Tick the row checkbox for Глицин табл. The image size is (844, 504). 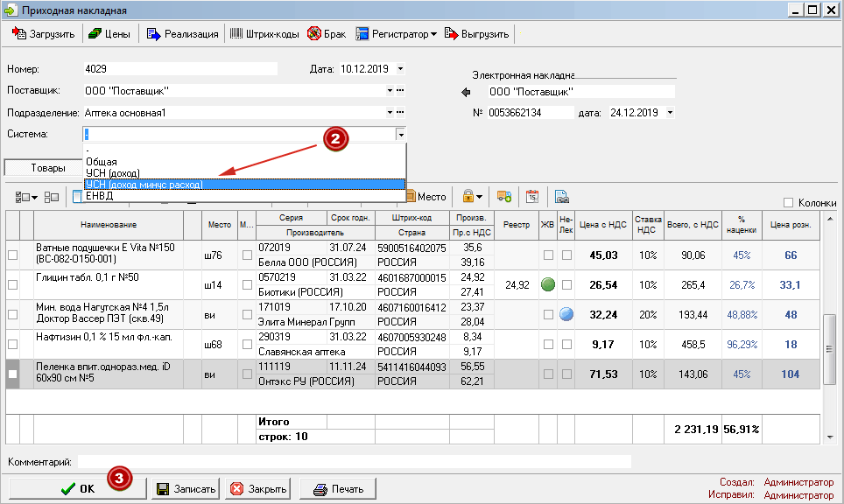point(13,284)
